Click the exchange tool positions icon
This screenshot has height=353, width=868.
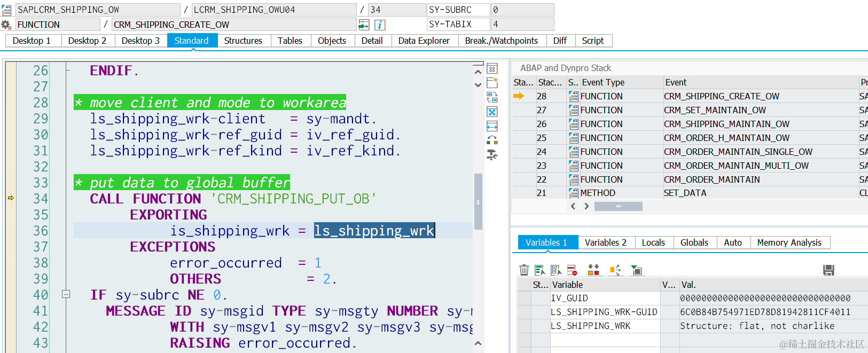pos(492,140)
